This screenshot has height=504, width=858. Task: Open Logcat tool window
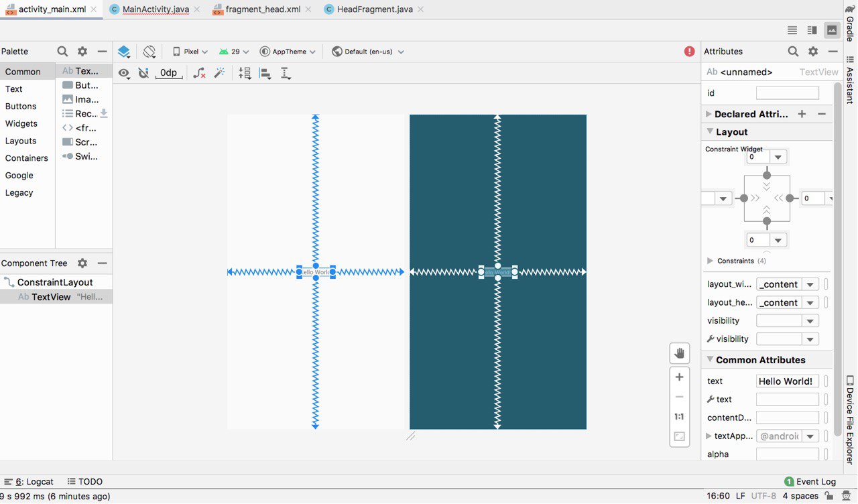29,481
